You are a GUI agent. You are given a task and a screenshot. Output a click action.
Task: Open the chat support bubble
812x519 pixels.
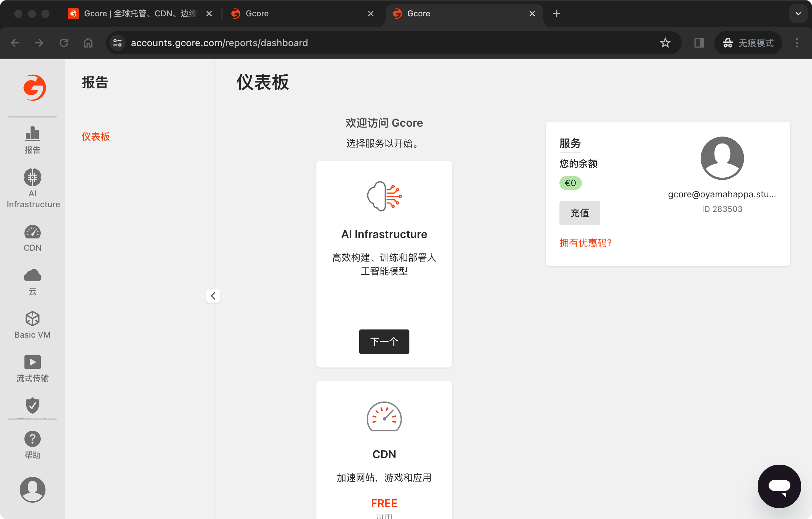(x=779, y=486)
